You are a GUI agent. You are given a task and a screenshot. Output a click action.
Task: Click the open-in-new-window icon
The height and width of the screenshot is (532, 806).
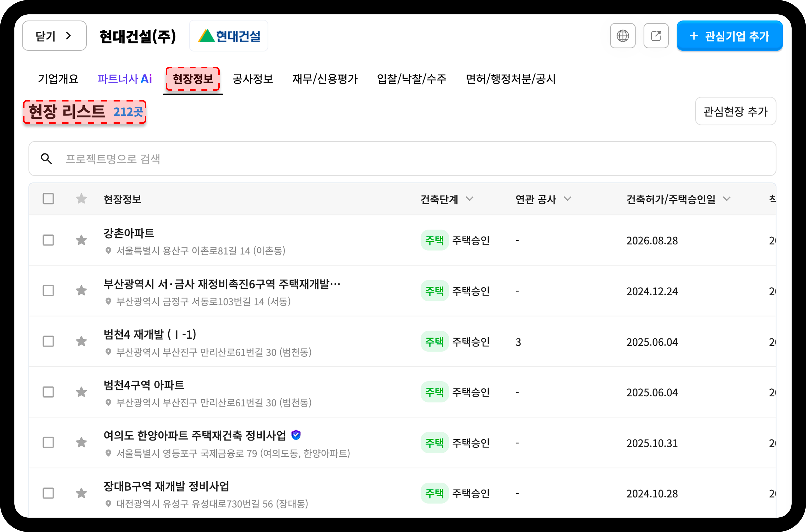coord(656,36)
